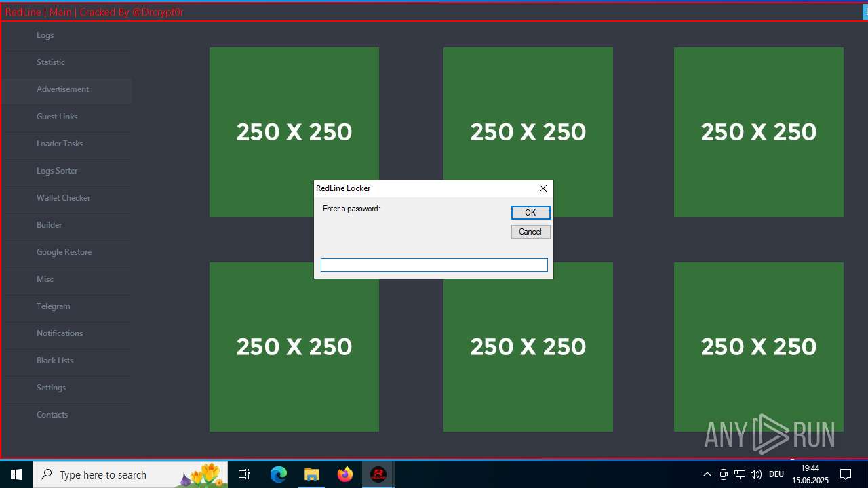
Task: Focus the password input field
Action: 434,265
